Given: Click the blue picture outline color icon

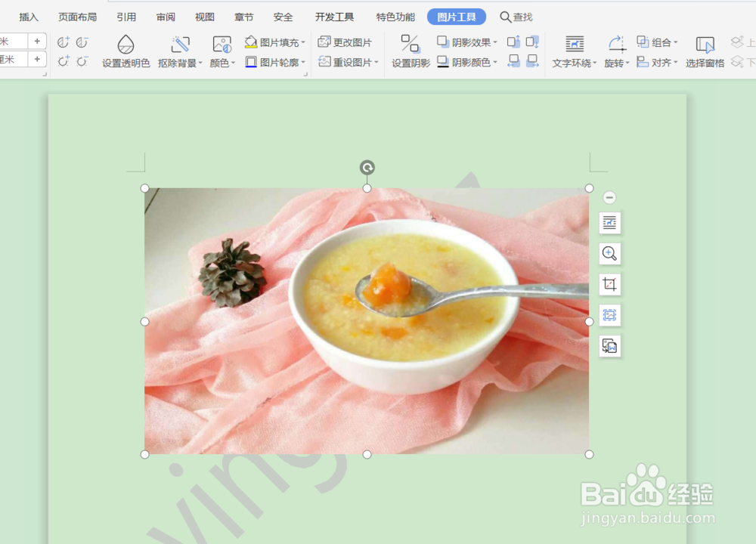Looking at the screenshot, I should click(251, 62).
